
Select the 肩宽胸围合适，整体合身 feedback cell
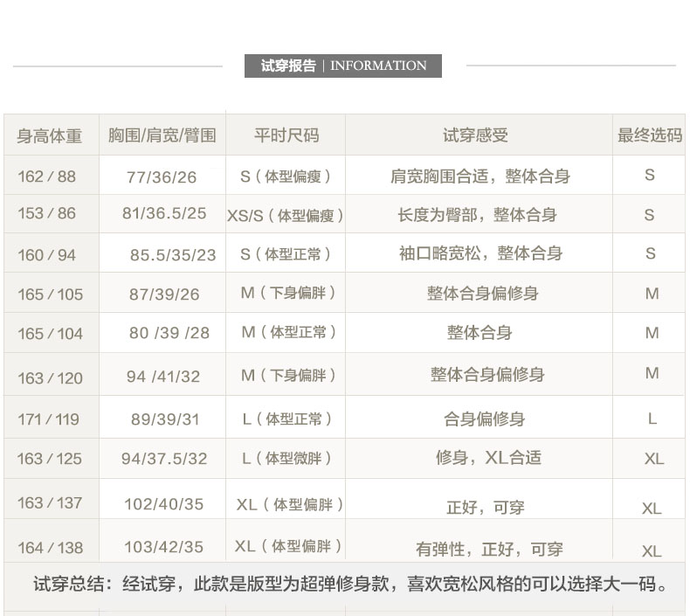tap(480, 176)
